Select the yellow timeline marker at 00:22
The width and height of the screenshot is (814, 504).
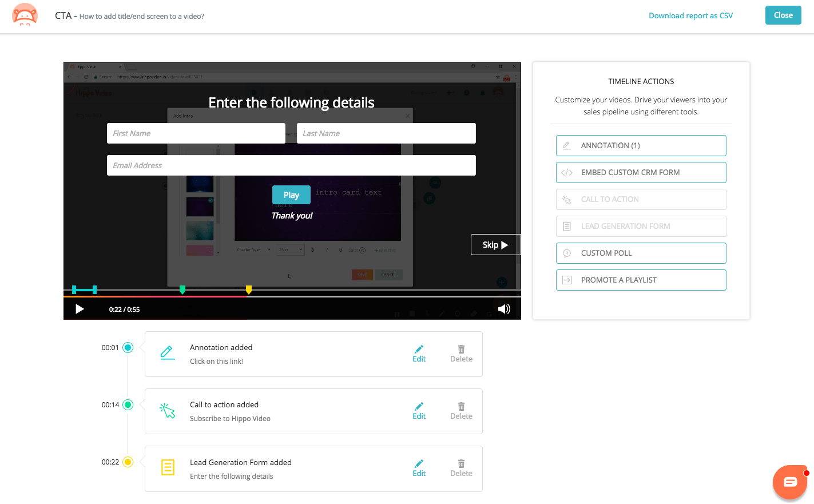[x=248, y=290]
